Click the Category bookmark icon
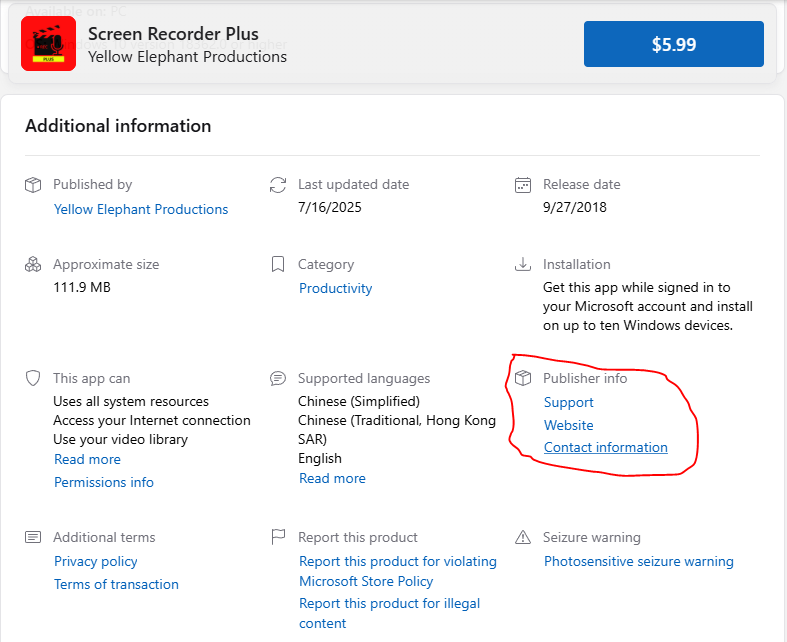This screenshot has width=787, height=642. 278,264
